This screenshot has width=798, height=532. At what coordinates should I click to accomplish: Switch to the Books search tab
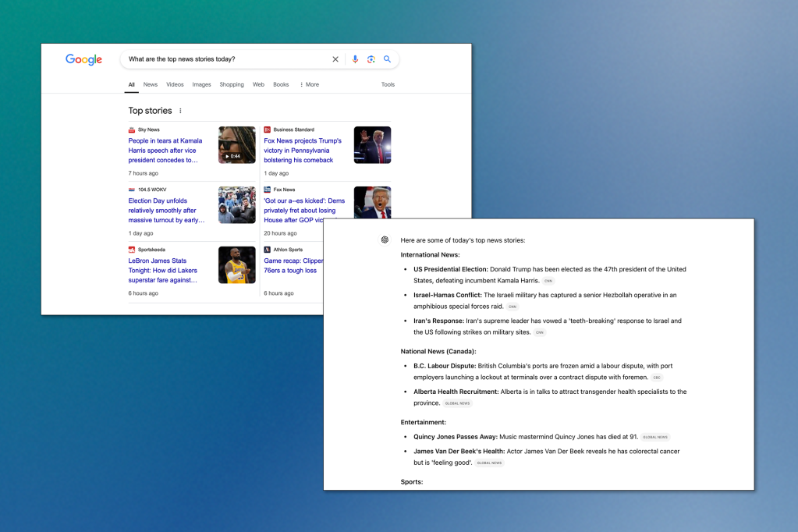tap(281, 84)
